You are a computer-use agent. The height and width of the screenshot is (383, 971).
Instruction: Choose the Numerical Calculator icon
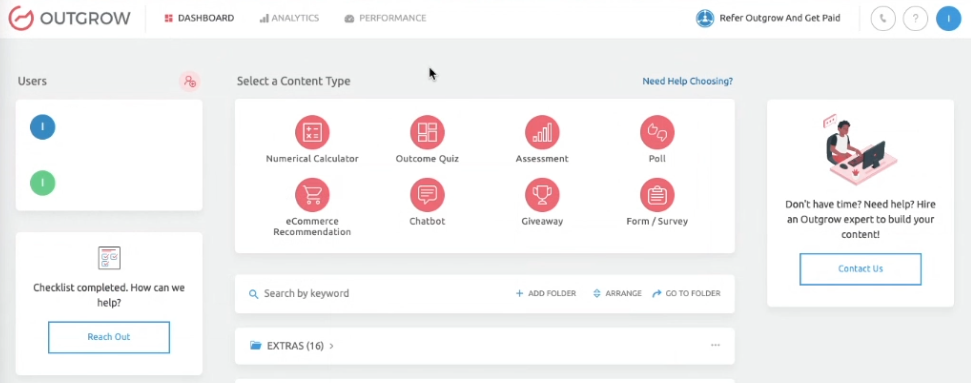pos(312,132)
